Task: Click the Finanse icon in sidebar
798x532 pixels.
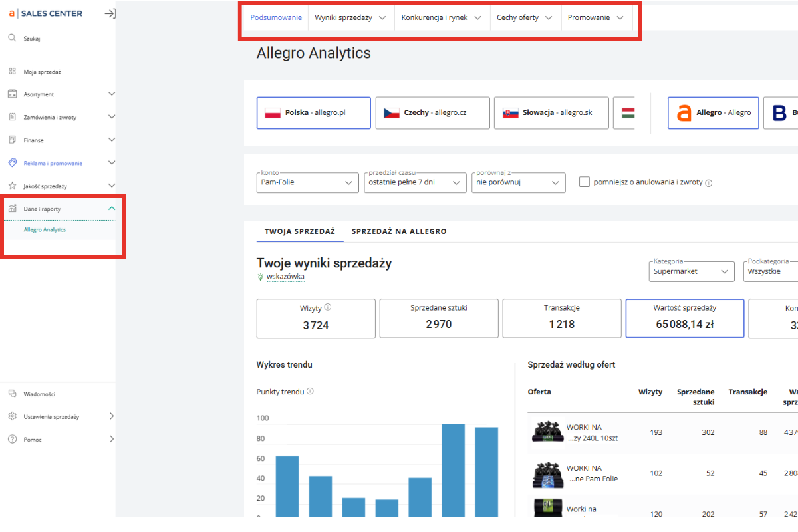Action: [x=12, y=140]
